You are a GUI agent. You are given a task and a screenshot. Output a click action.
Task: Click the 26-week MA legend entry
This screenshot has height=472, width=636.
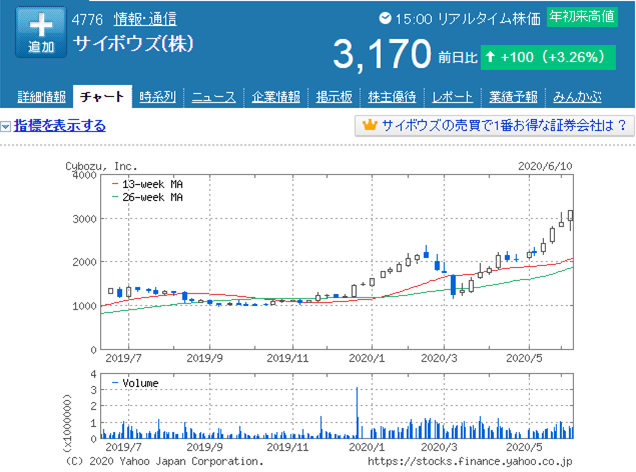pos(147,197)
